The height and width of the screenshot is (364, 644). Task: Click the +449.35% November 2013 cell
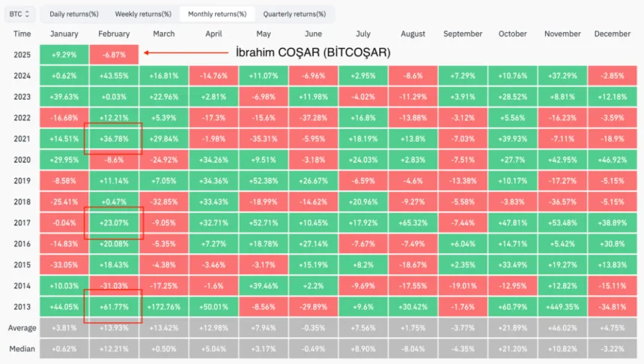(x=562, y=306)
